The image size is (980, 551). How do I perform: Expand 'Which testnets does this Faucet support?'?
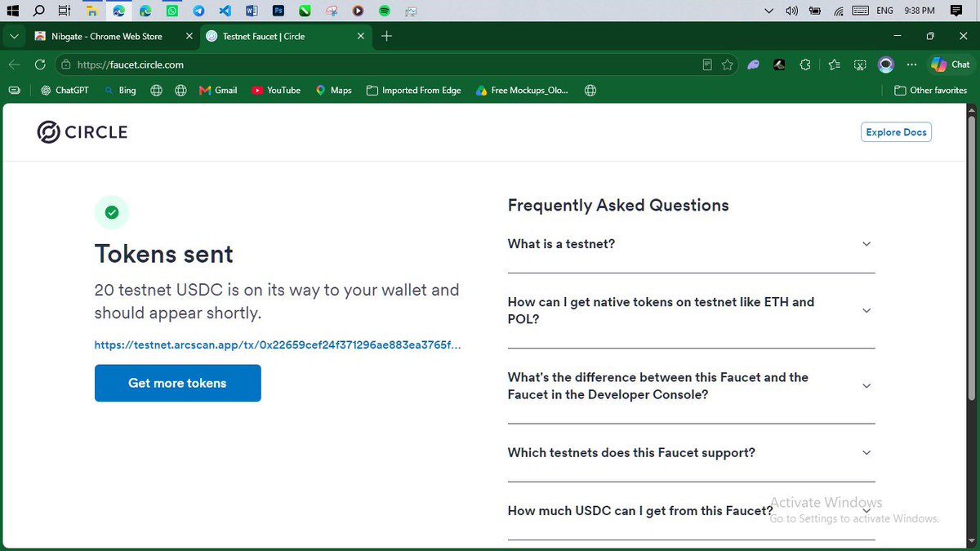(x=691, y=452)
